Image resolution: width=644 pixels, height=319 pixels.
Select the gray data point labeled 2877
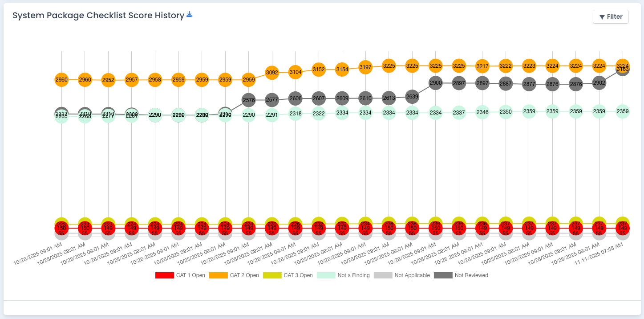tap(529, 84)
